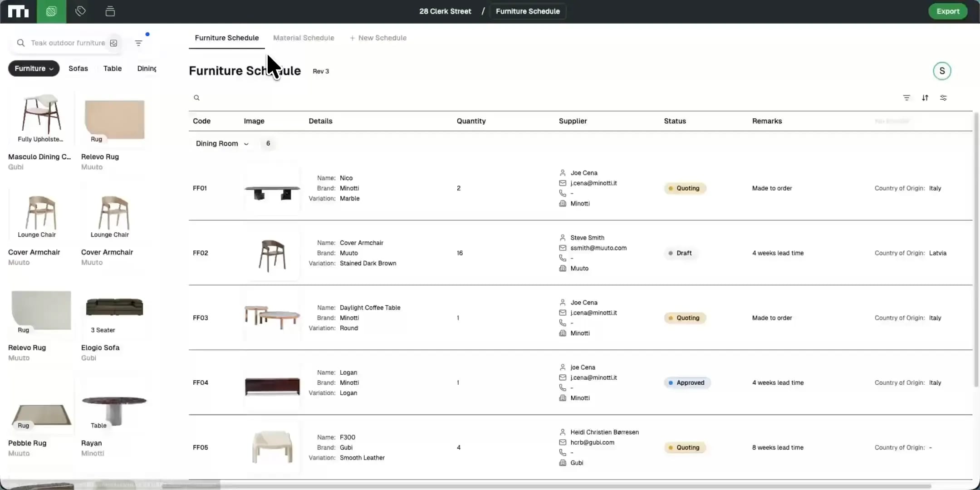Viewport: 980px width, 490px height.
Task: Switch to the Material Schedule tab
Action: [304, 38]
